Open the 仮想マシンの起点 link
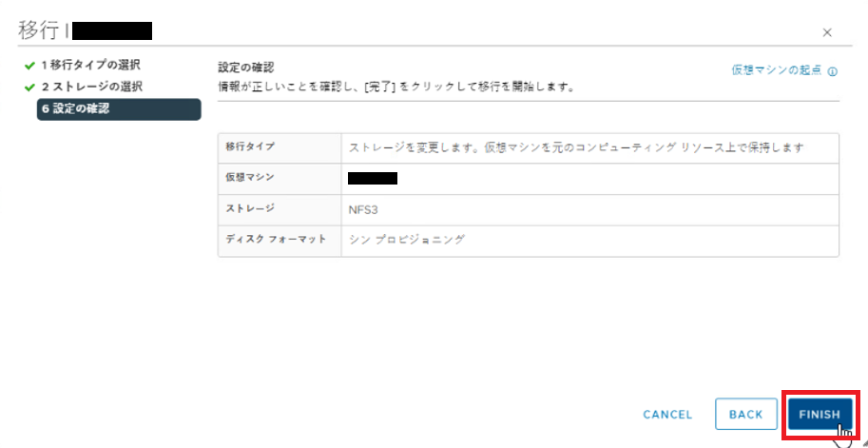This screenshot has height=448, width=868. (x=777, y=71)
